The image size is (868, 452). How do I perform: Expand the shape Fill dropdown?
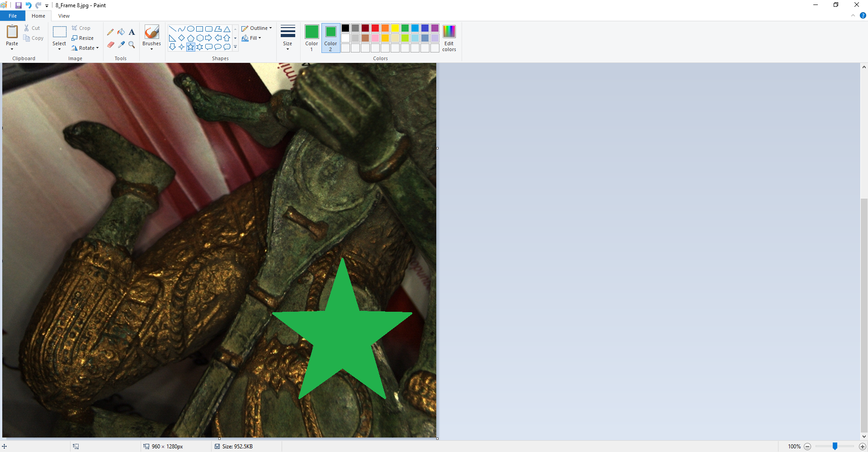coord(252,38)
